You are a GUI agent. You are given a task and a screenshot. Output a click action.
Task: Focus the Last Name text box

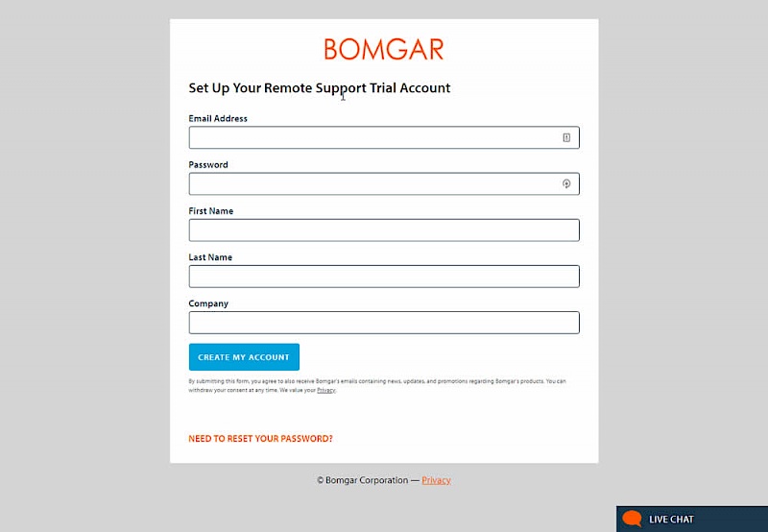384,277
